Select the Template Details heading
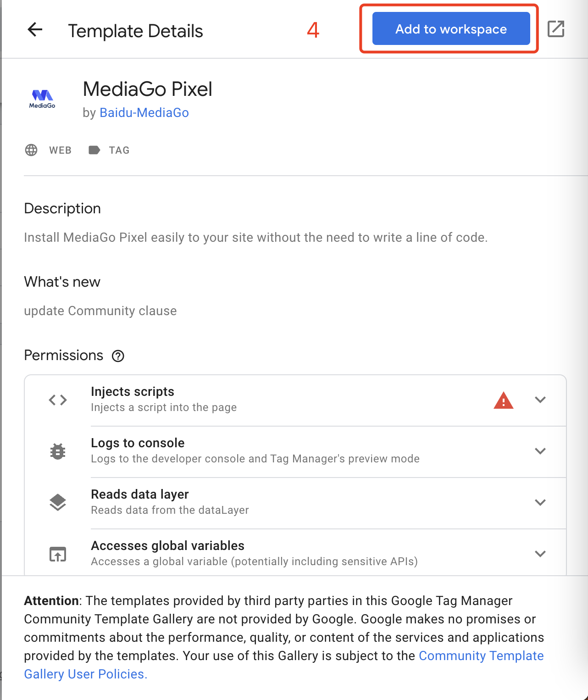 (x=136, y=31)
